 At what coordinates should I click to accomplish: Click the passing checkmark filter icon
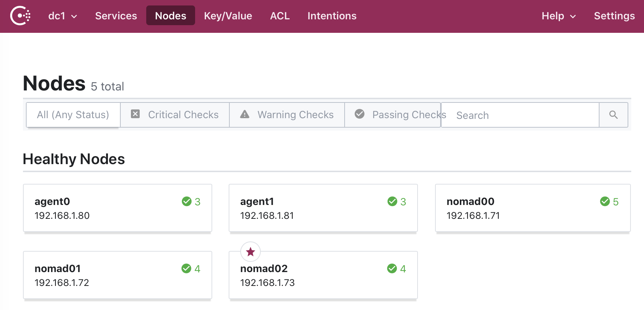(360, 114)
